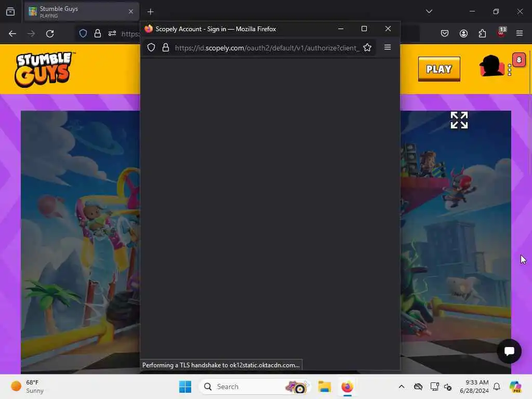Viewport: 532px width, 399px height.
Task: Click the padlock in the Scopely popup
Action: pos(166,47)
